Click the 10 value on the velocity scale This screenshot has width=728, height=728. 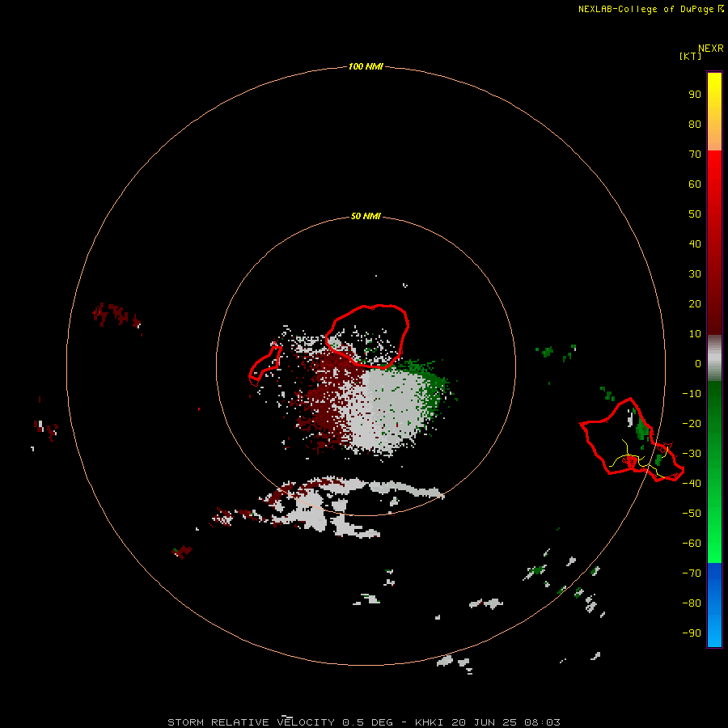pyautogui.click(x=695, y=334)
